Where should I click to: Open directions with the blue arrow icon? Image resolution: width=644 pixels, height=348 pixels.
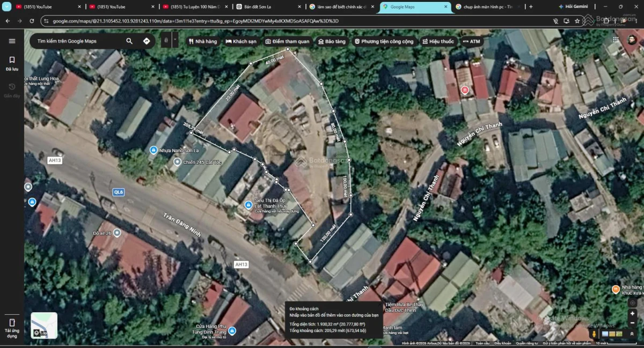click(x=147, y=41)
